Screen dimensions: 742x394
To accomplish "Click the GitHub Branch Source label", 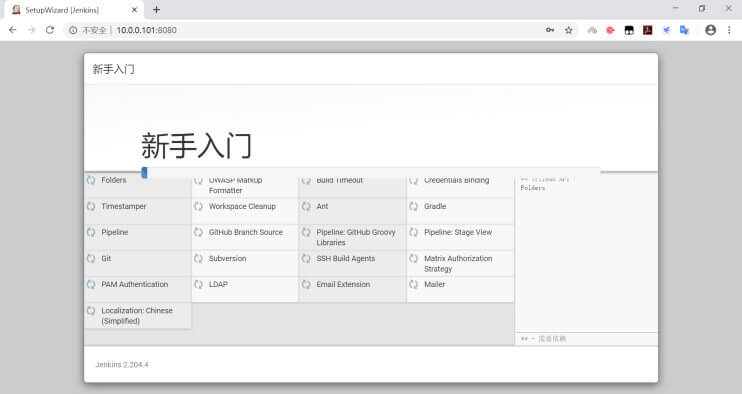I will [246, 232].
